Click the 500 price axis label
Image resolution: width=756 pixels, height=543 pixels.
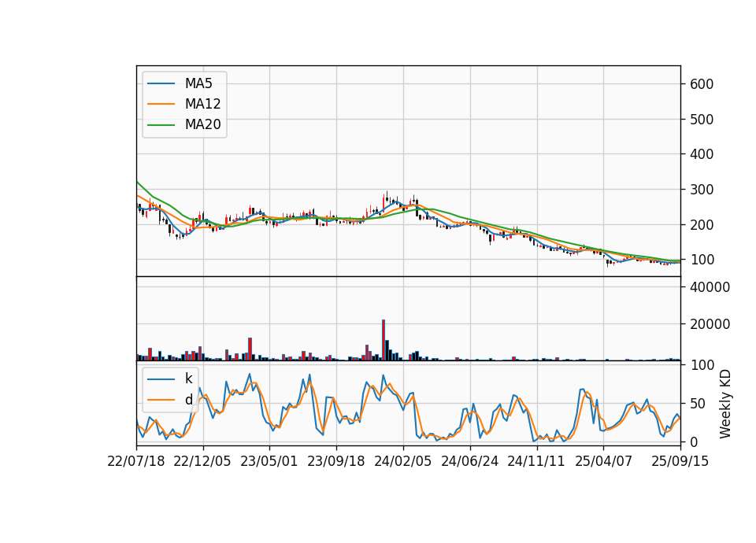click(702, 120)
